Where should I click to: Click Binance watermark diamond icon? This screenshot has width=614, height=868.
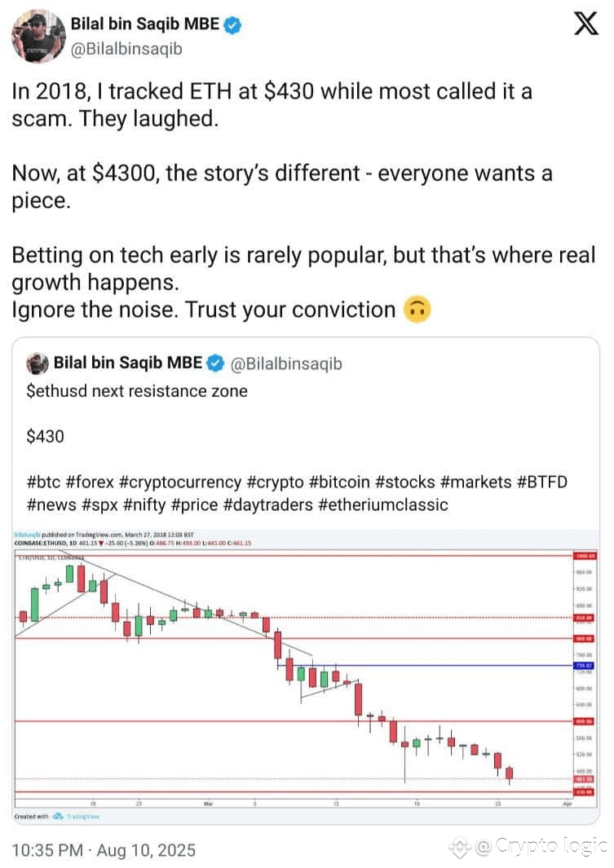[460, 847]
